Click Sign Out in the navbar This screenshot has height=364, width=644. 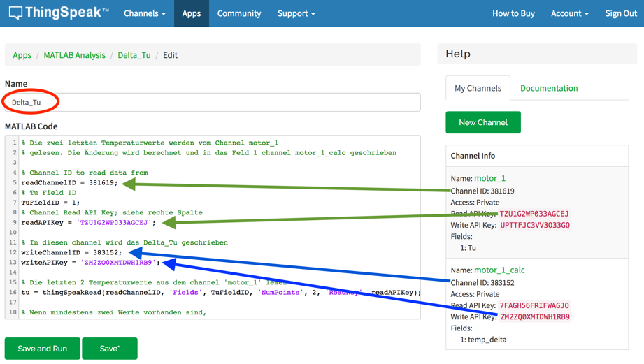[x=620, y=13]
